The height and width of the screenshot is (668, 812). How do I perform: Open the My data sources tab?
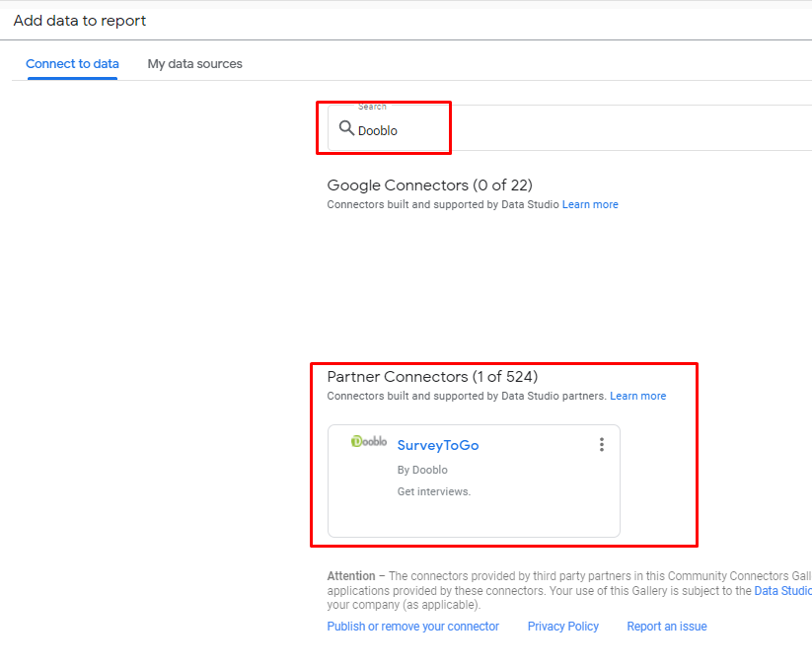(x=194, y=64)
